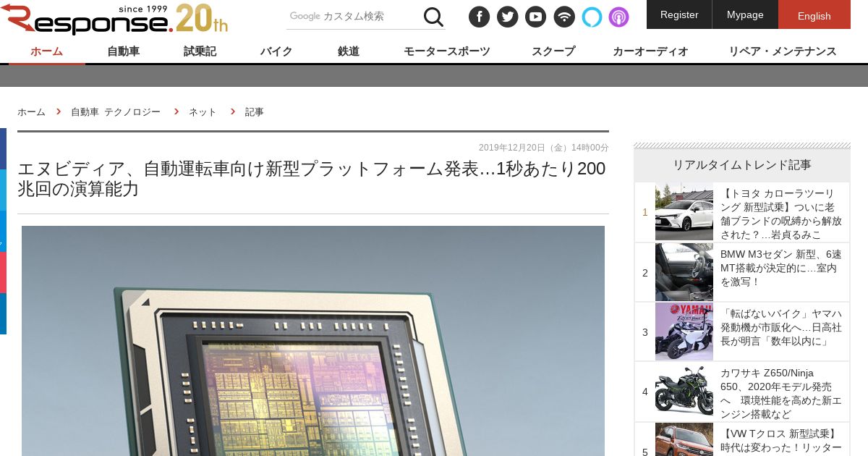Click the search magnifier icon

coord(433,17)
